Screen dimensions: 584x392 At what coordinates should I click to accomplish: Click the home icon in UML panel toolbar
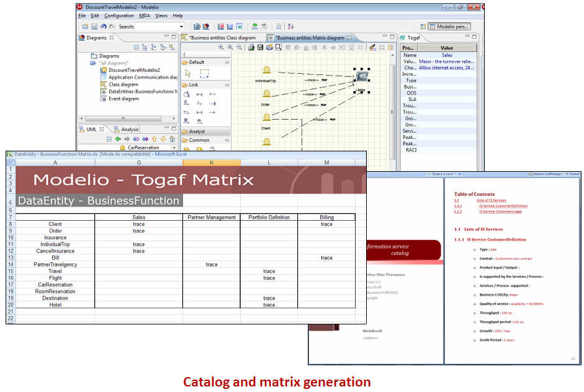tap(172, 139)
